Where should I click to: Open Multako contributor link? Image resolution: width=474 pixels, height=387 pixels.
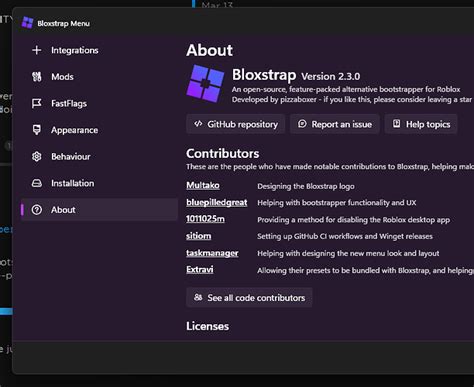[x=203, y=185]
